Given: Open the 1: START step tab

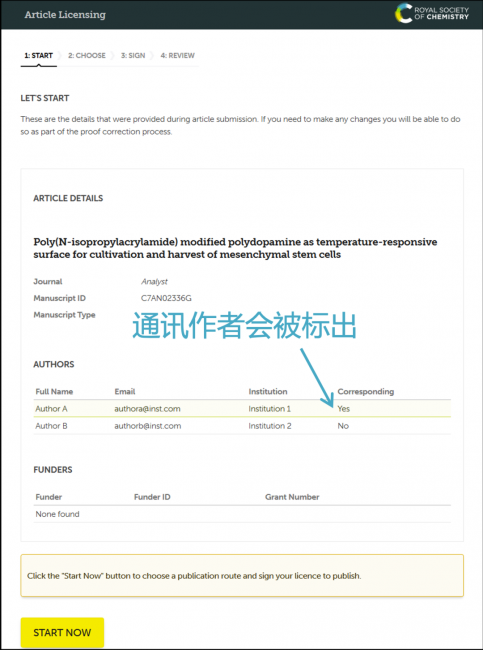Looking at the screenshot, I should tap(39, 56).
